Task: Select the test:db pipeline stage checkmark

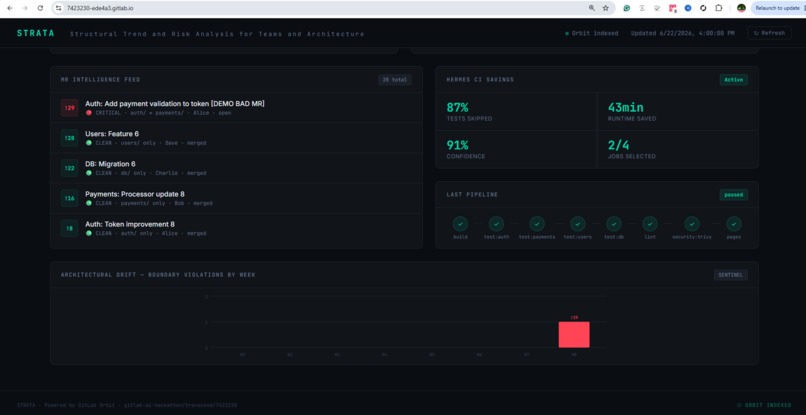Action: pyautogui.click(x=614, y=224)
